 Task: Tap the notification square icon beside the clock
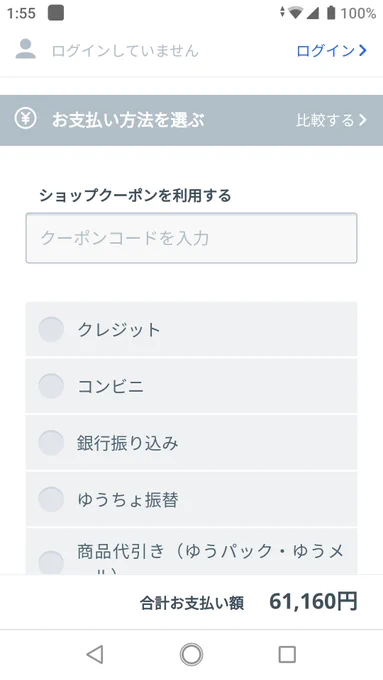[x=56, y=13]
